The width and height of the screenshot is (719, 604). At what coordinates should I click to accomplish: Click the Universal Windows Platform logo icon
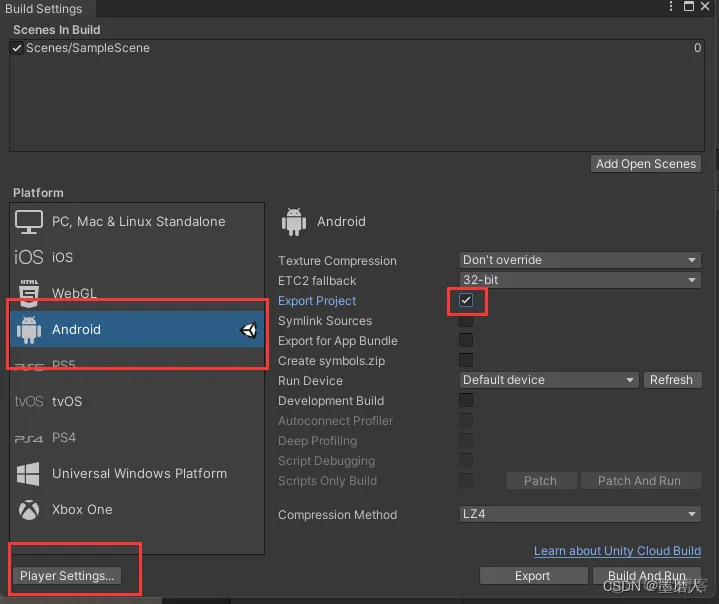(28, 474)
